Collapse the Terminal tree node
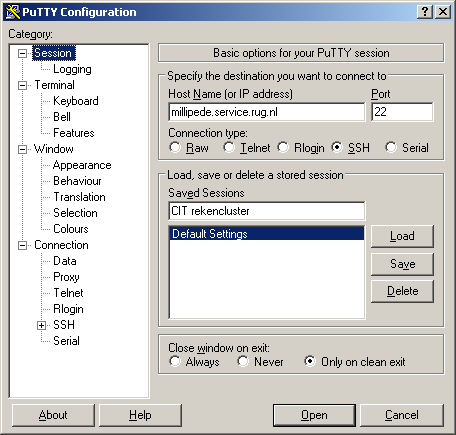 coord(22,85)
